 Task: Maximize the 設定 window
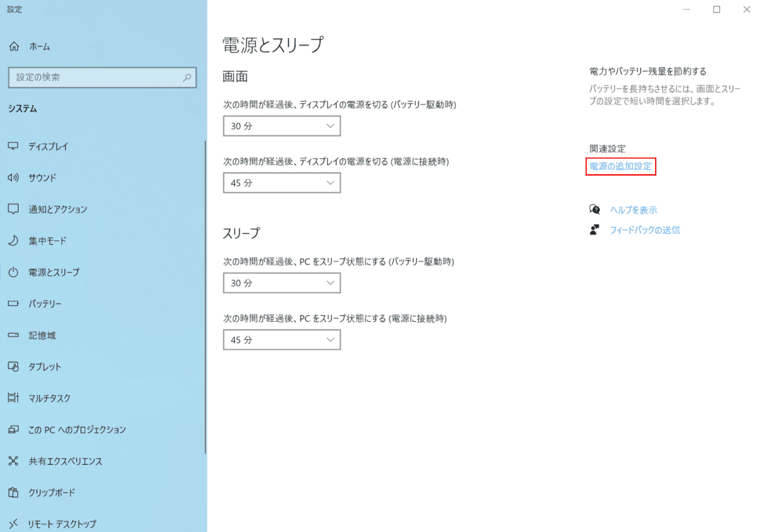click(x=717, y=9)
